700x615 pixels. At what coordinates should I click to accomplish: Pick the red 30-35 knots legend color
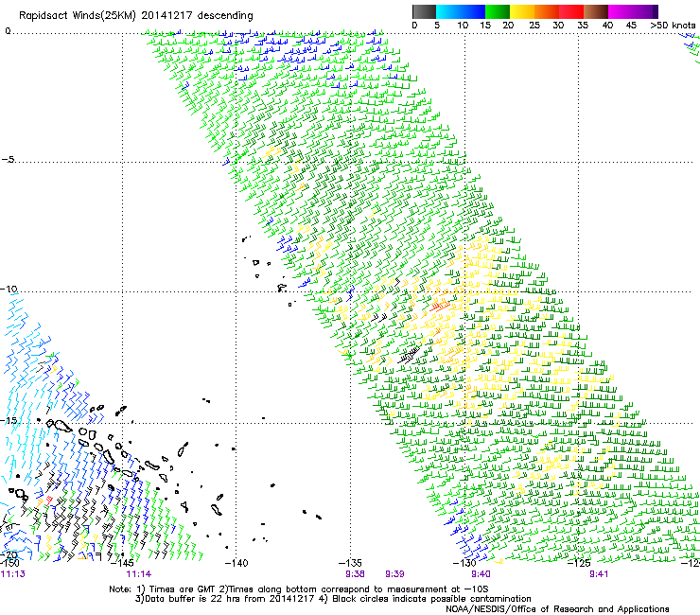(x=571, y=11)
